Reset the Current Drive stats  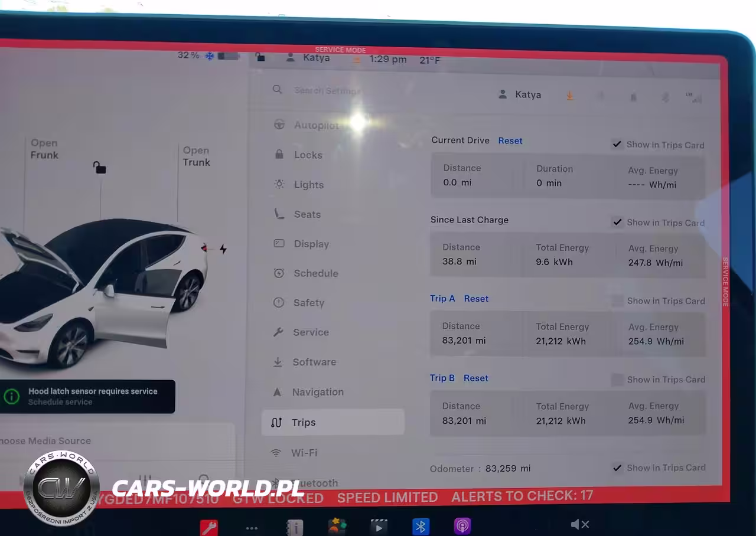[510, 140]
